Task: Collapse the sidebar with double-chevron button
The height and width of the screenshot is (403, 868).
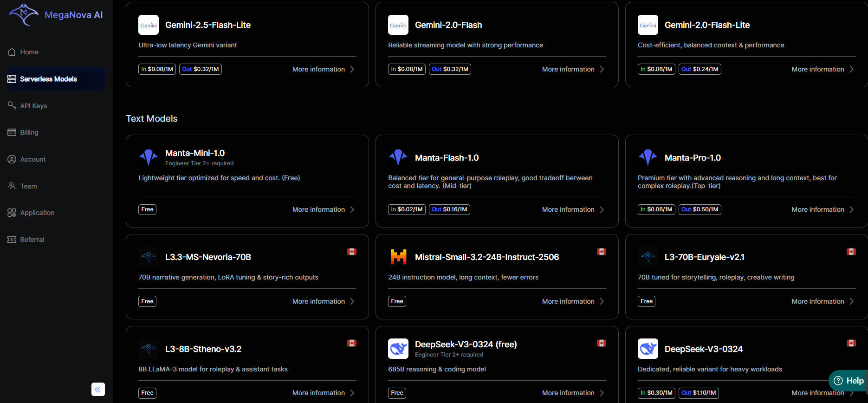Action: tap(98, 389)
